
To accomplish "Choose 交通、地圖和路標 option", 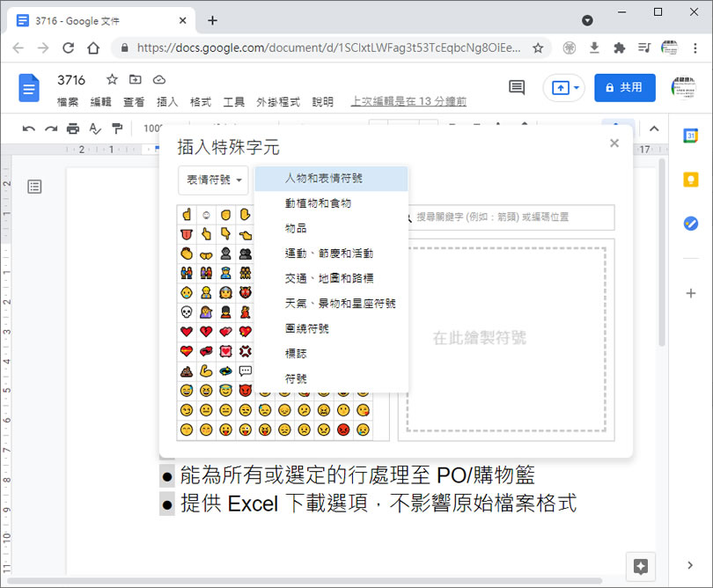I will (x=328, y=278).
